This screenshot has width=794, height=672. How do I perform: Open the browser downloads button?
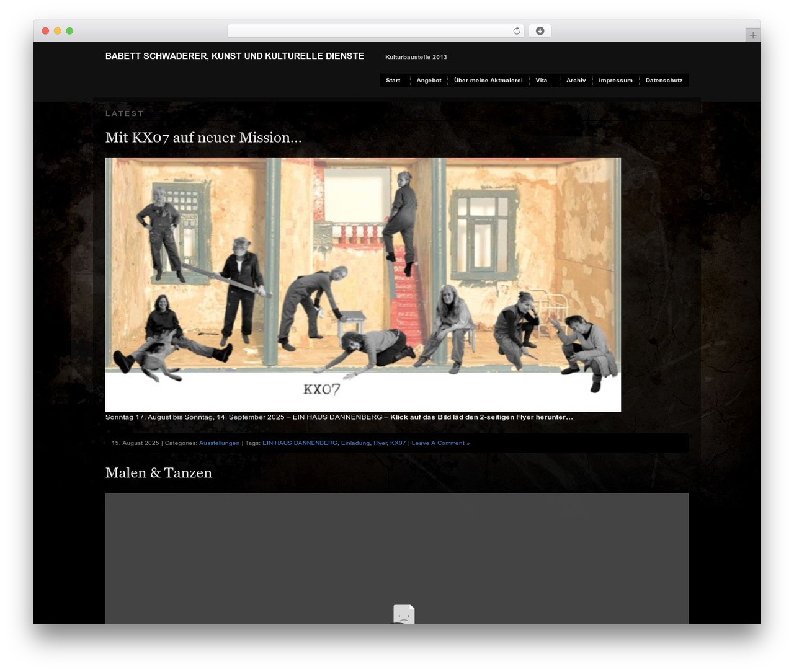tap(540, 31)
